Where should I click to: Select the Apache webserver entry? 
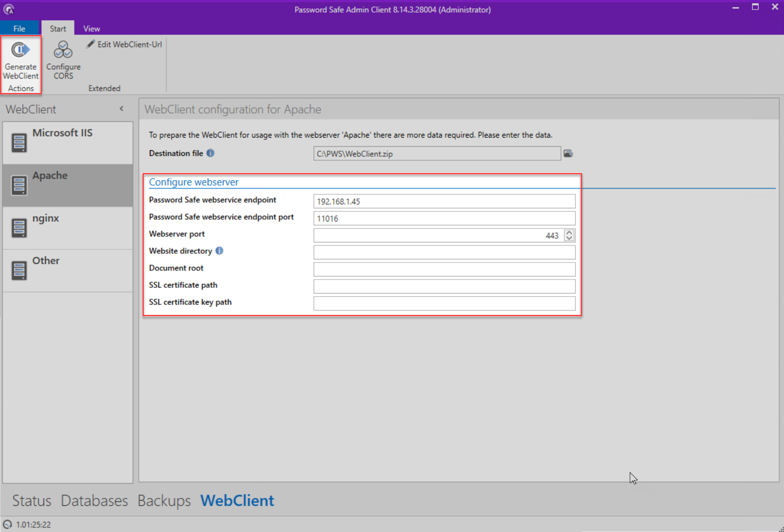pos(68,186)
